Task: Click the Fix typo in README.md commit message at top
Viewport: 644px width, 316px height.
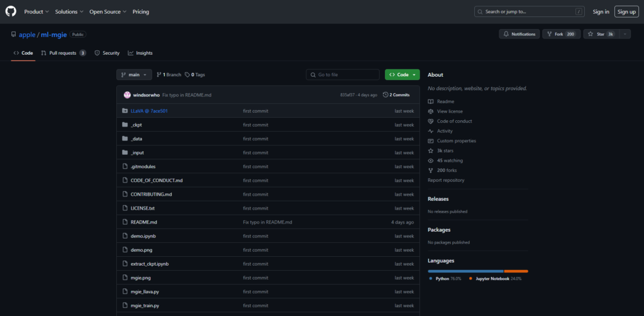Action: [x=187, y=95]
